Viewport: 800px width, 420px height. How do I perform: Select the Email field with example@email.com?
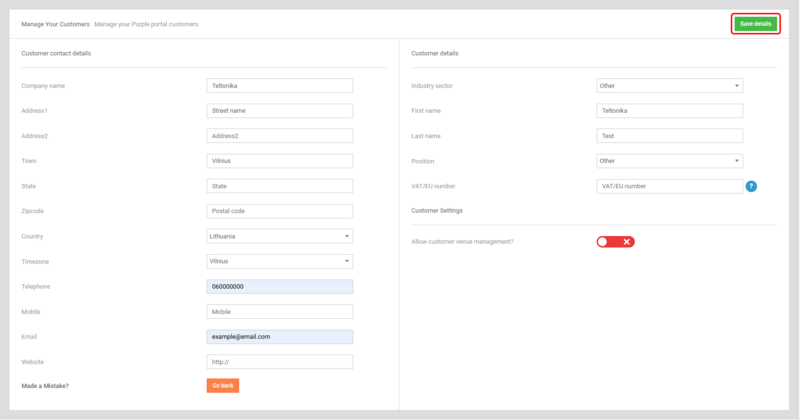click(279, 337)
